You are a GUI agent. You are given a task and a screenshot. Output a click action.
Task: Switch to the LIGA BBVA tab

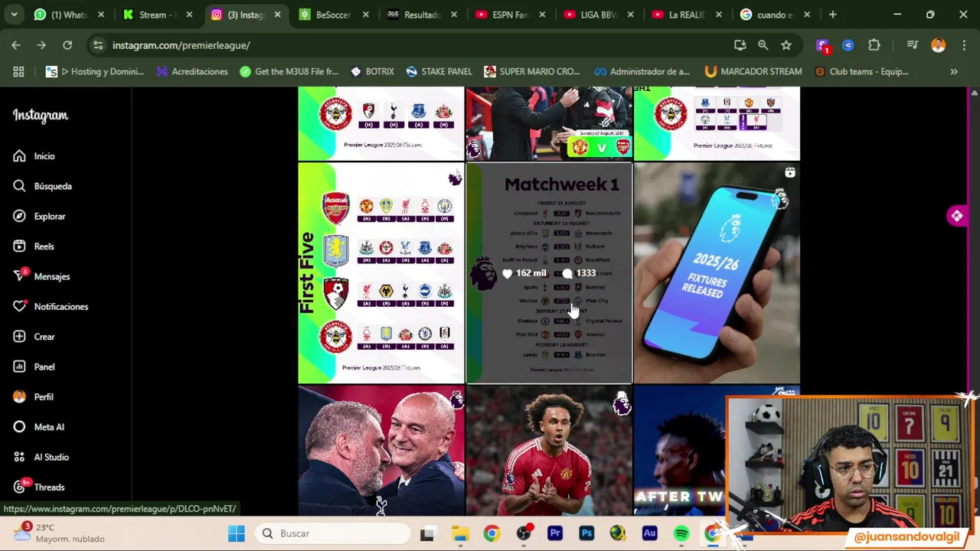coord(598,15)
